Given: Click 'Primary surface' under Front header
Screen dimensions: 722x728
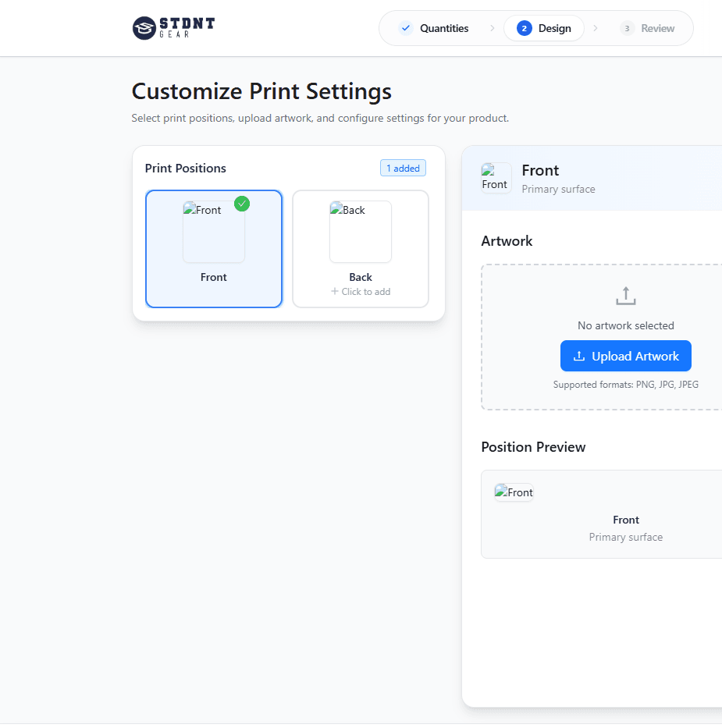Looking at the screenshot, I should pos(558,189).
